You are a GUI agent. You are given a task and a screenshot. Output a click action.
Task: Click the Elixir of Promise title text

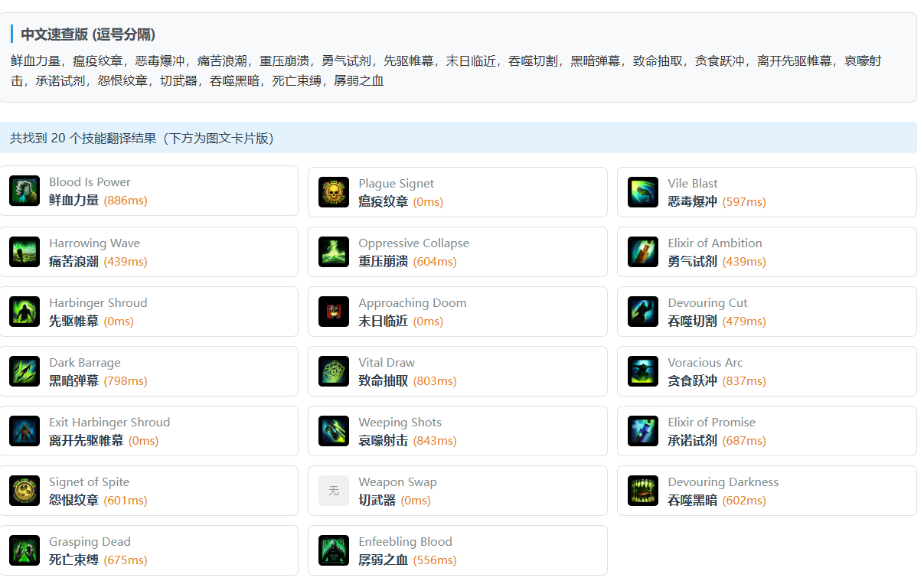(711, 423)
